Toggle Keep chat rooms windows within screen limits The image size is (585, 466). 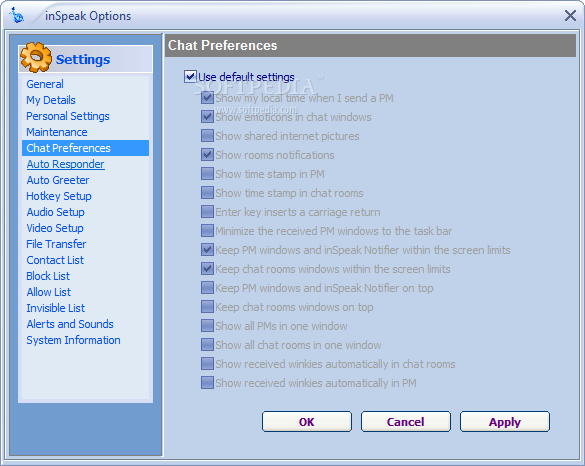point(207,269)
